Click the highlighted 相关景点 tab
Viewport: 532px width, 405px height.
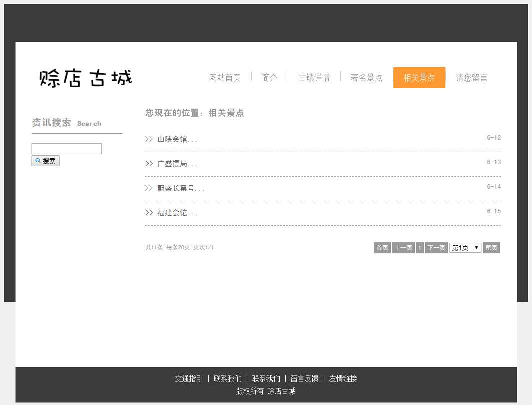point(419,78)
